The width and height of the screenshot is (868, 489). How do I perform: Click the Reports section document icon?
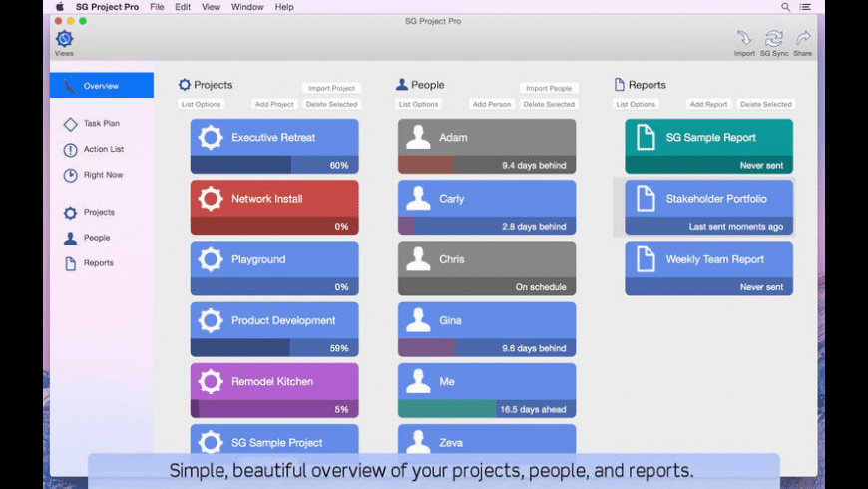[x=619, y=85]
